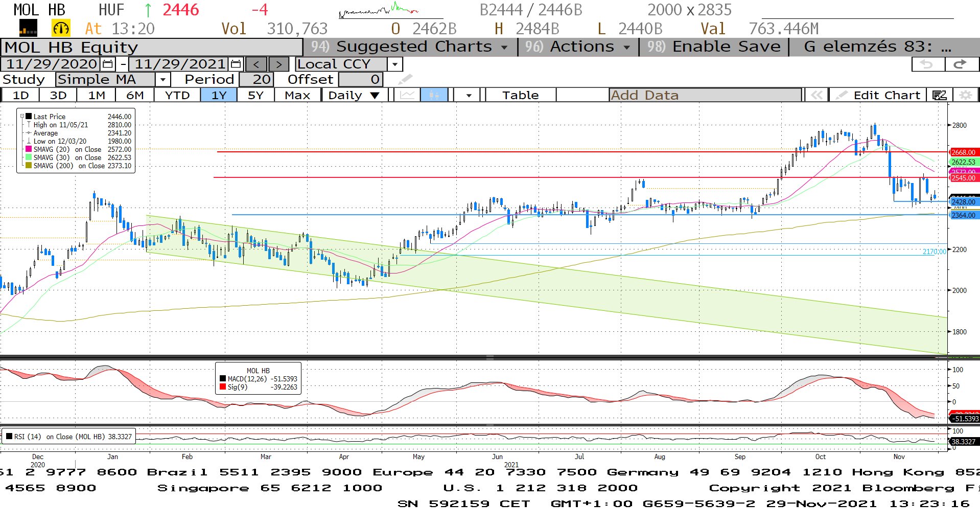Screen dimensions: 980x524
Task: Click the pencil annotate icon beside Offset
Action: 405,79
